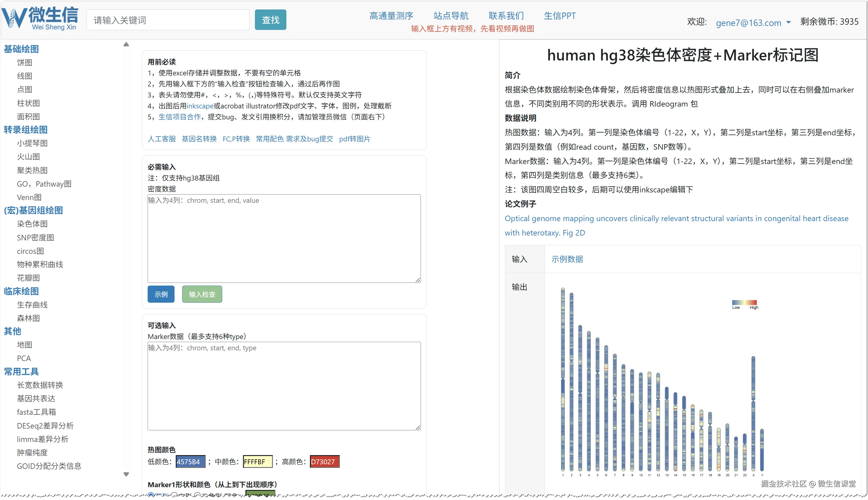The height and width of the screenshot is (500, 868).
Task: Click the Marker data textarea resize handle
Action: (x=418, y=428)
